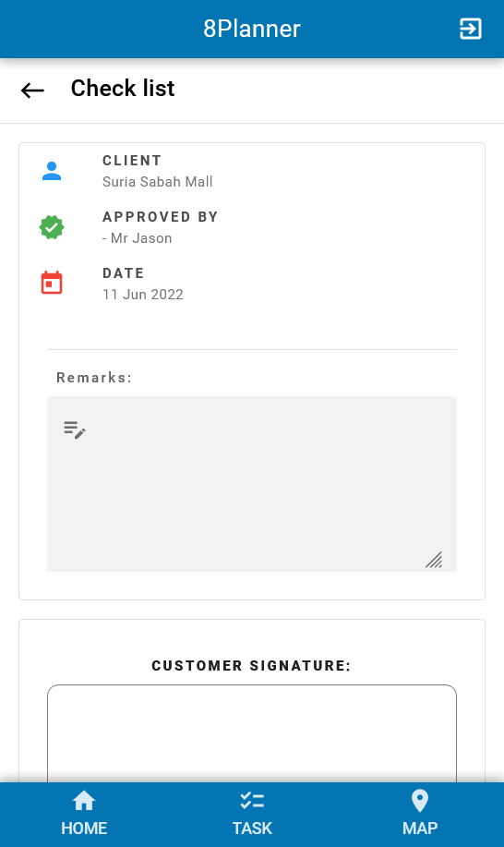Select the Suria Sabah Mall client text
504x847 pixels.
point(158,182)
